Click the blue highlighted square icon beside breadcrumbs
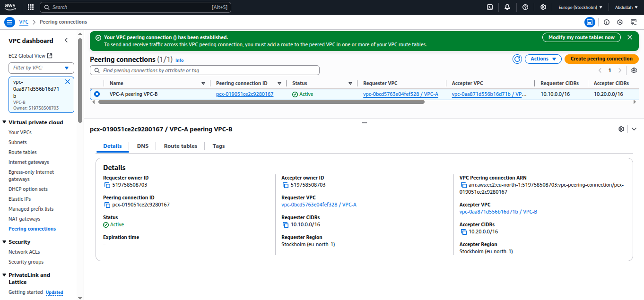Image resolution: width=644 pixels, height=300 pixels. click(590, 22)
